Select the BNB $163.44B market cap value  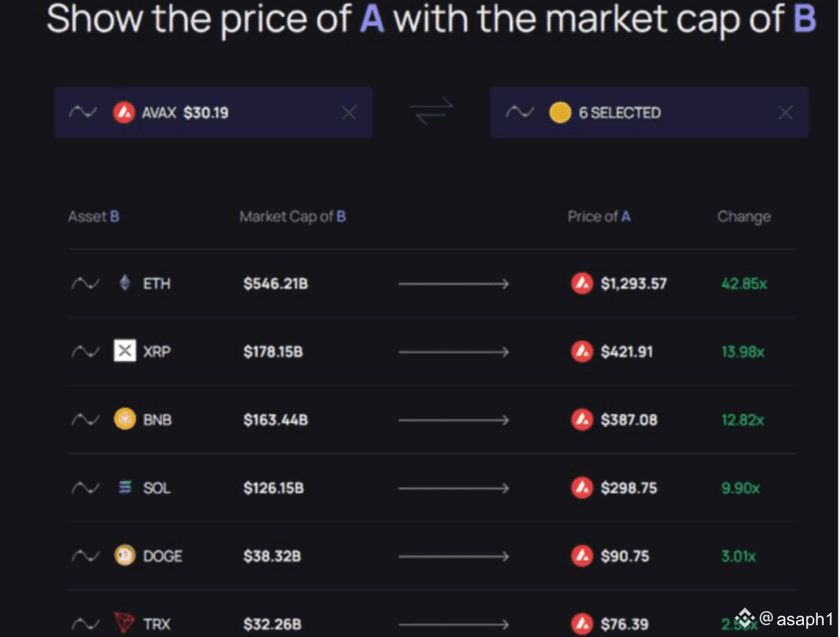[x=276, y=420]
